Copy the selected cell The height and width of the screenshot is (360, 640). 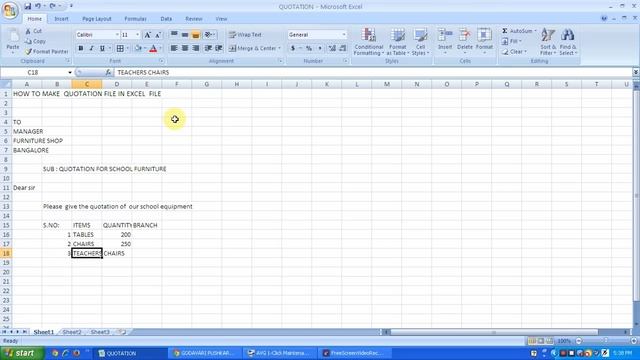35,41
